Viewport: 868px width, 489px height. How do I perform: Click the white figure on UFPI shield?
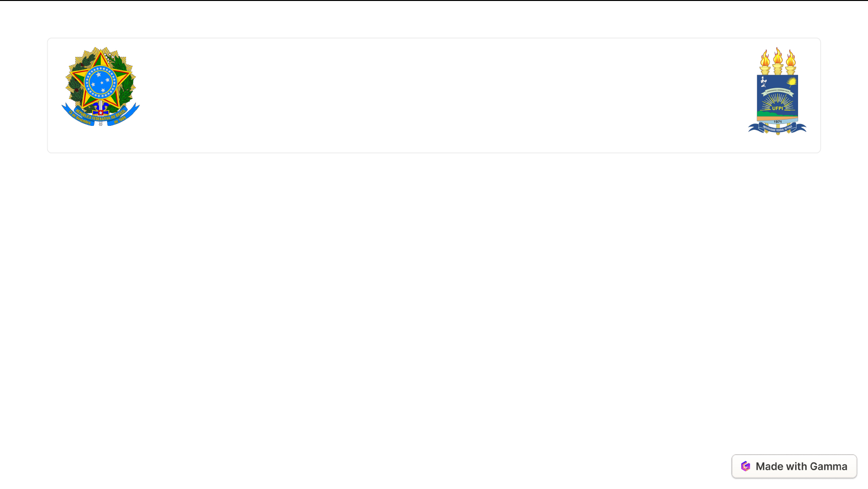coord(763,81)
